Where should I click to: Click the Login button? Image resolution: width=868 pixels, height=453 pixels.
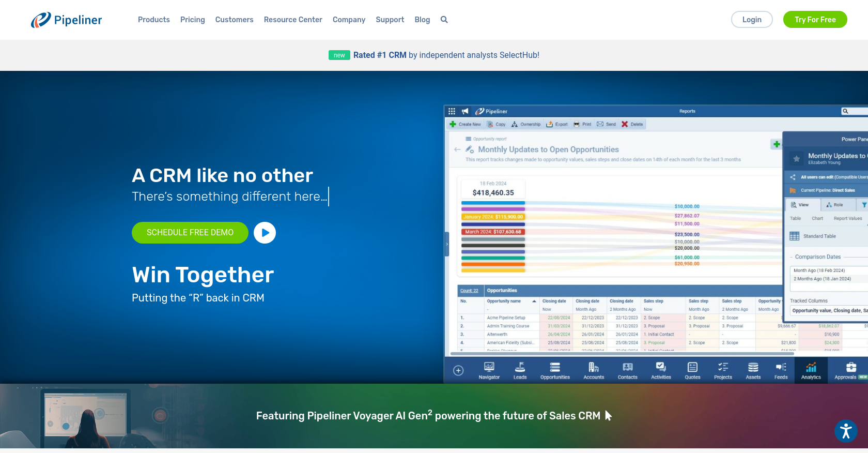click(x=752, y=20)
